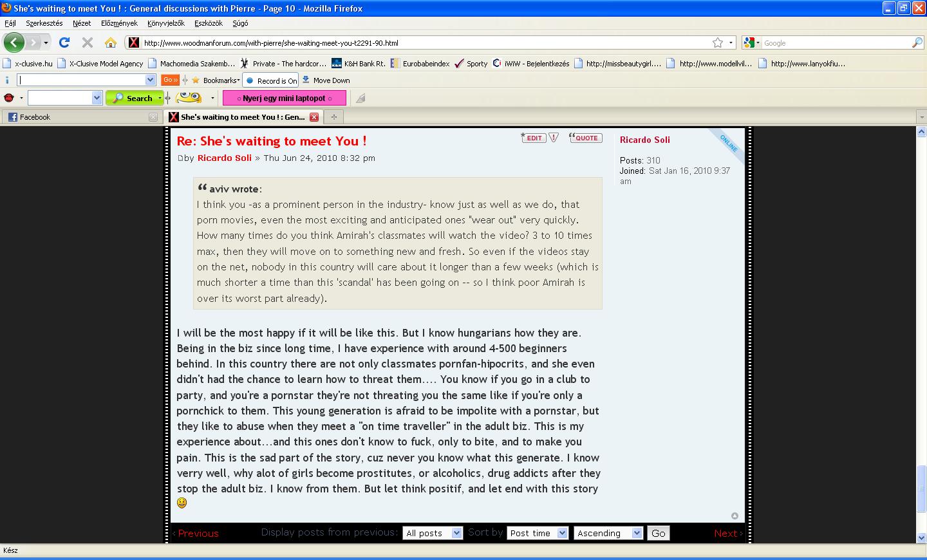Viewport: 927px width, 560px height.
Task: Reload the page with the refresh icon
Action: (64, 42)
